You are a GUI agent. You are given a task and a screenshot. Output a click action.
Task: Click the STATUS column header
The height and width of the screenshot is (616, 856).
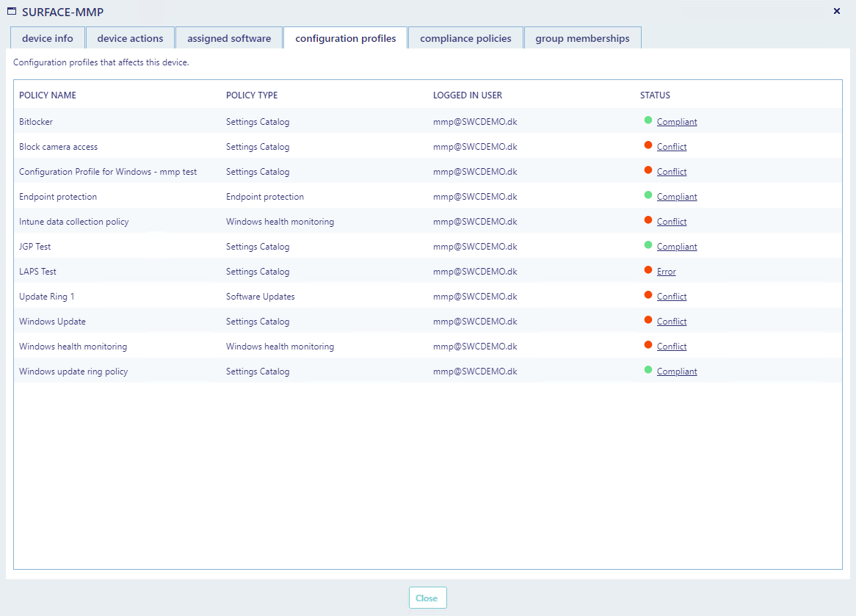[655, 95]
